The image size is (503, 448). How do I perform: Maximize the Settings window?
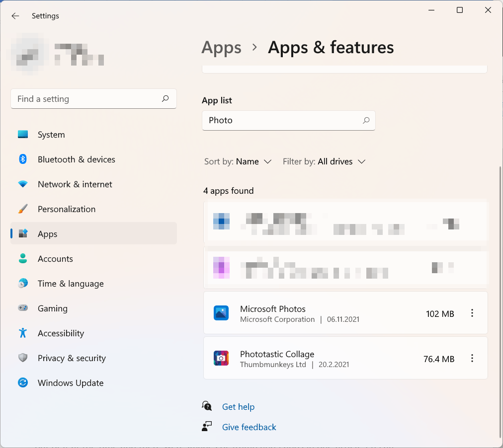coord(460,10)
